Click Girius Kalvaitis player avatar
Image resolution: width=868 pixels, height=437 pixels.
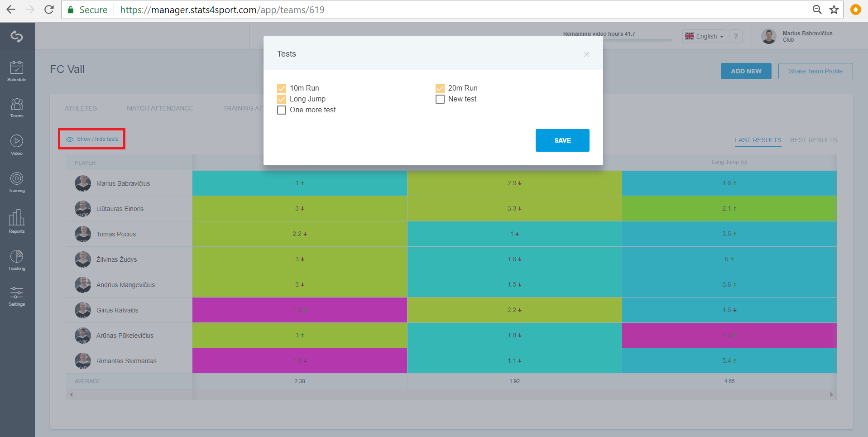click(x=83, y=310)
